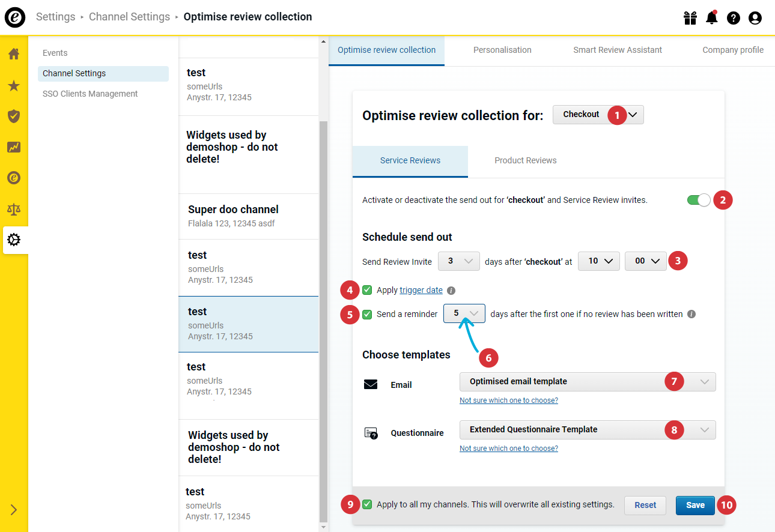Viewport: 775px width, 532px height.
Task: Click the scroll down arrow
Action: pos(323,527)
